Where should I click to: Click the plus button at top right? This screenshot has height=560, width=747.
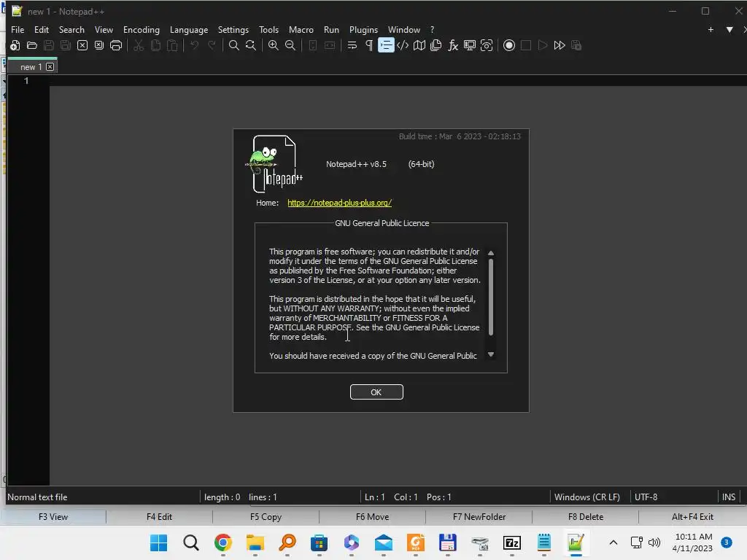coord(711,29)
